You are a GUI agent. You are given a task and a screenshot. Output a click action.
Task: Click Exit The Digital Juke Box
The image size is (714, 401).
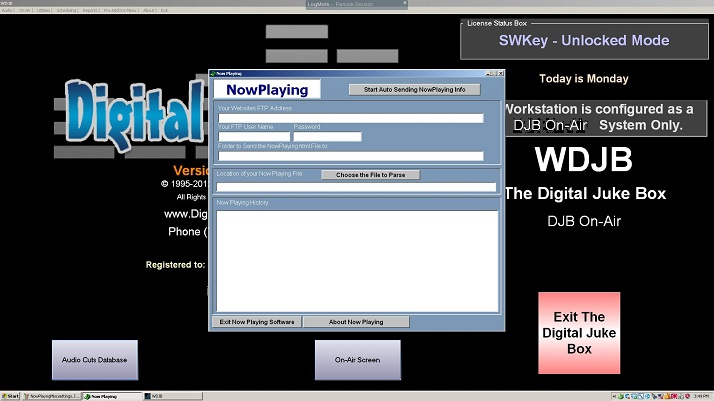click(579, 333)
